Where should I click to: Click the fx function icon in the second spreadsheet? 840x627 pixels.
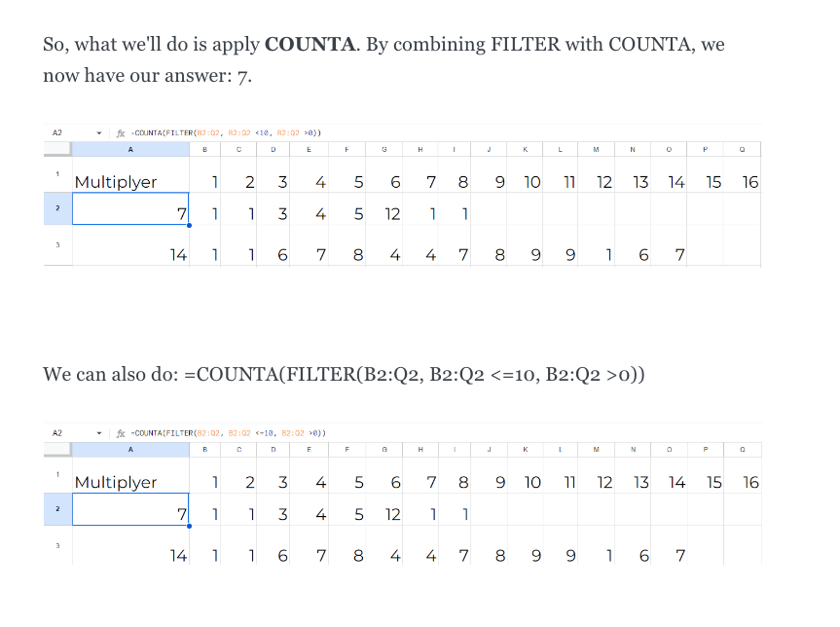pyautogui.click(x=119, y=432)
